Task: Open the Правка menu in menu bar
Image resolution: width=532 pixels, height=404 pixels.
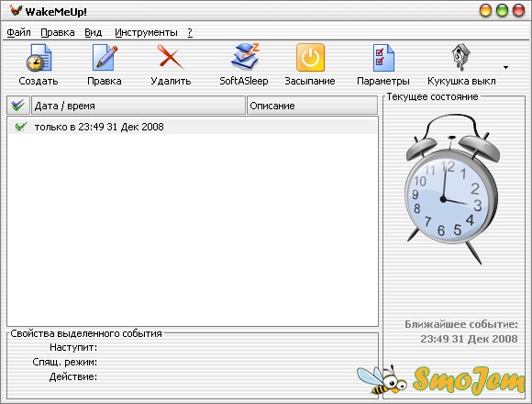Action: point(58,32)
